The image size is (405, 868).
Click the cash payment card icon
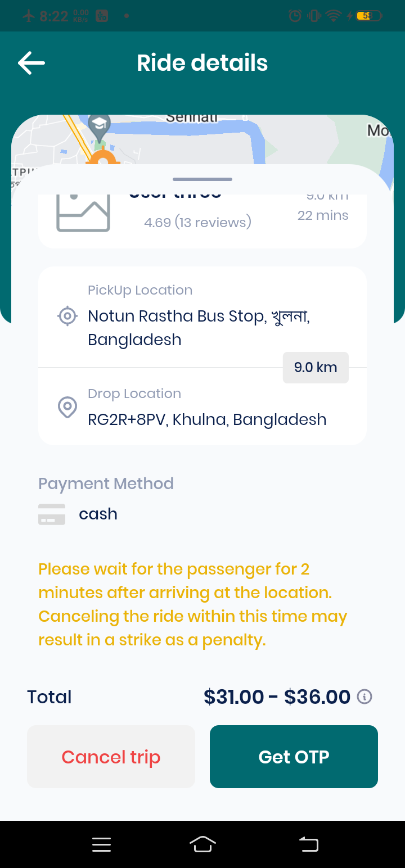[52, 514]
